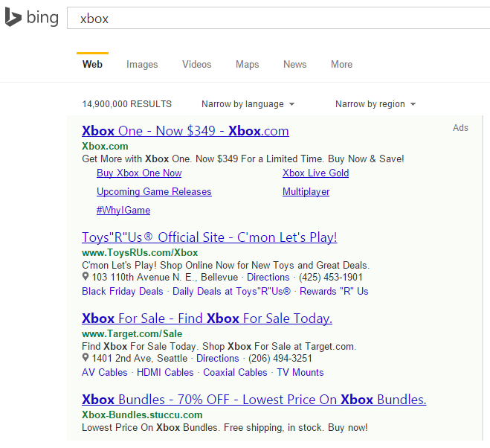Expand the Narrow by region dropdown
This screenshot has width=490, height=448.
coord(375,104)
